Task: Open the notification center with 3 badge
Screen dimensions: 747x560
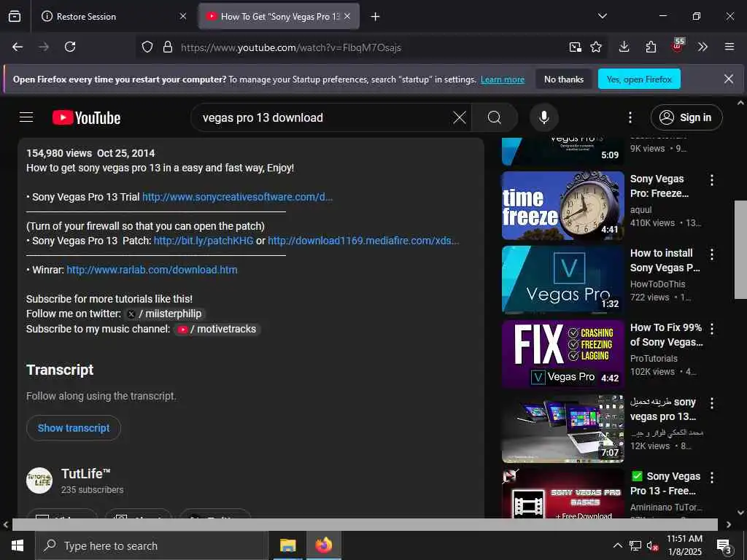Action: pos(724,546)
